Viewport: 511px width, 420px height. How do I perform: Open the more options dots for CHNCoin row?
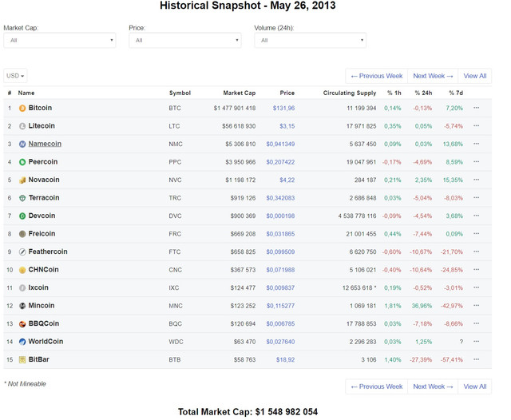(x=476, y=269)
